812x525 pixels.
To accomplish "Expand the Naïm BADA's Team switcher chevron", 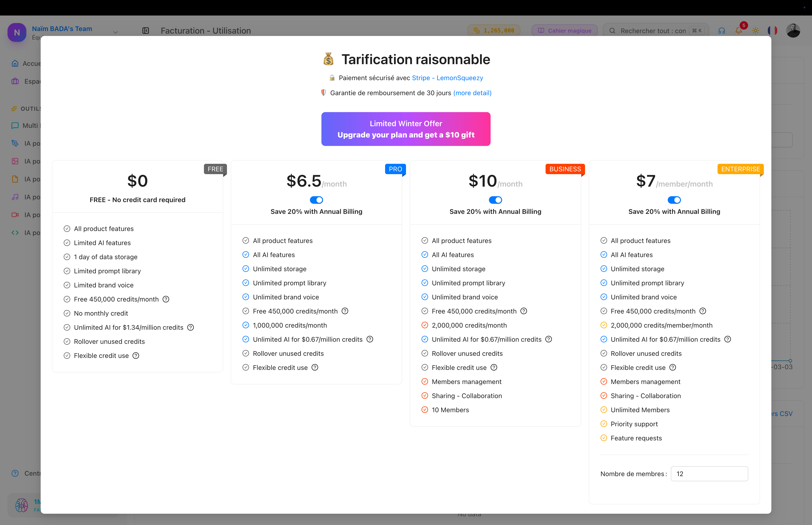I will [116, 32].
